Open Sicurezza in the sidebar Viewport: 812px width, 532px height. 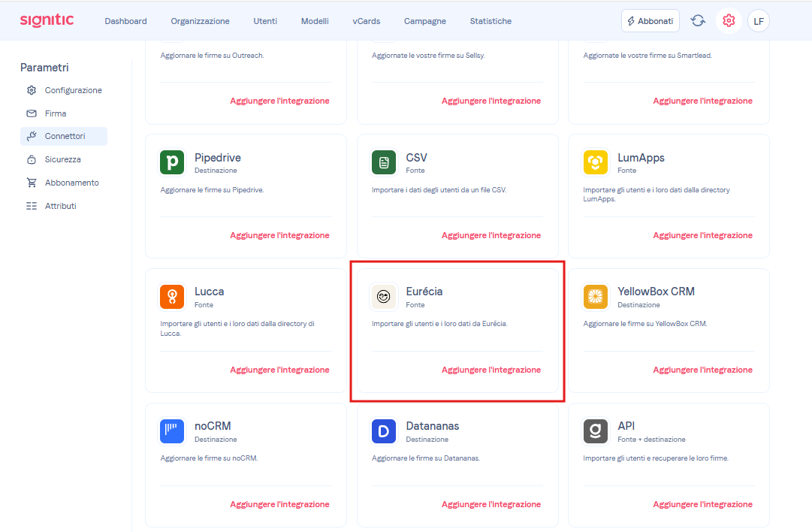64,159
